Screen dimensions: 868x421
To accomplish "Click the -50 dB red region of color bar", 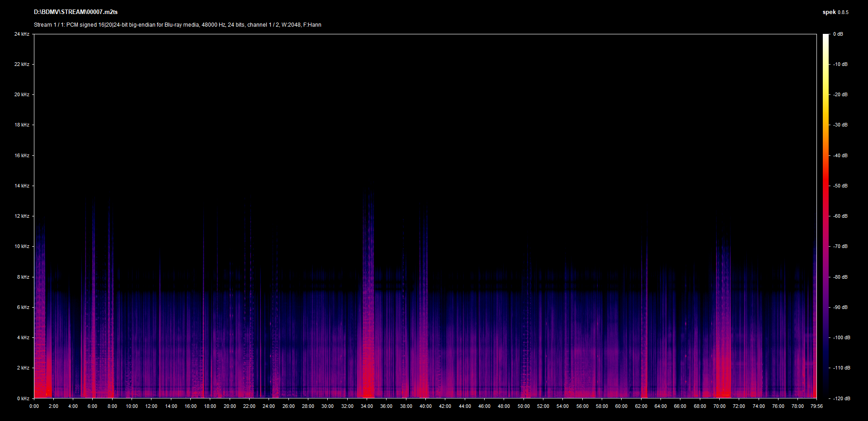I will (826, 186).
